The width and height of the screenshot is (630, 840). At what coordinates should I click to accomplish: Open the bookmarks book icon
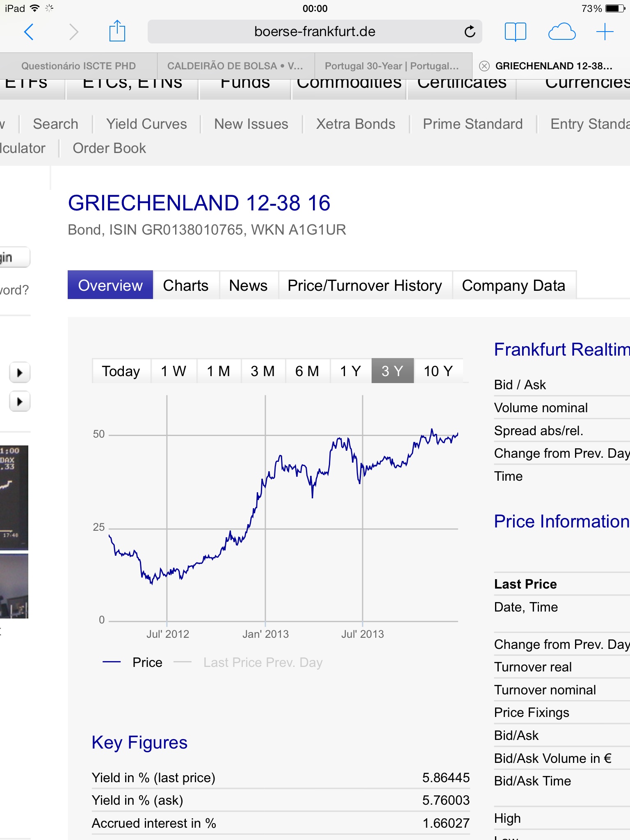[515, 32]
